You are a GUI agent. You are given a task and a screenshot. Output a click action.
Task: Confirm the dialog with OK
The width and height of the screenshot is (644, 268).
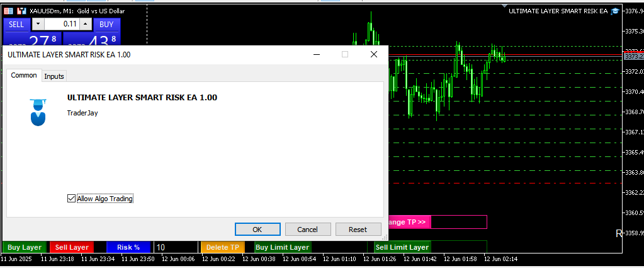click(x=257, y=230)
